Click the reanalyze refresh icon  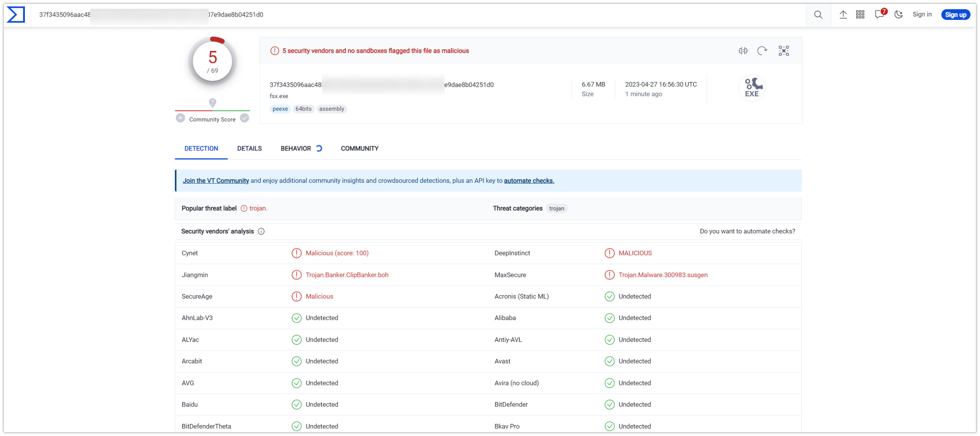coord(762,51)
